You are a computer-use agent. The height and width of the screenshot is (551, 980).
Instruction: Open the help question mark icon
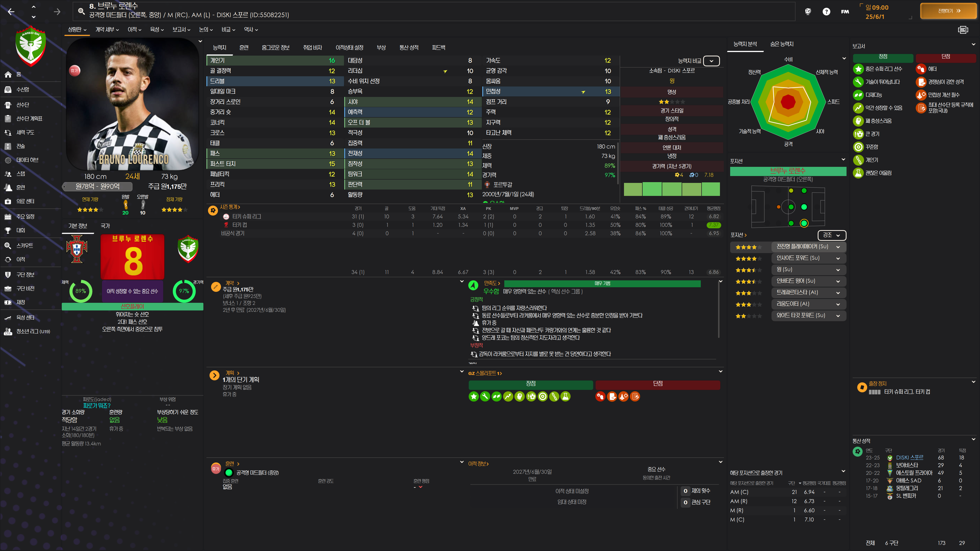tap(826, 11)
